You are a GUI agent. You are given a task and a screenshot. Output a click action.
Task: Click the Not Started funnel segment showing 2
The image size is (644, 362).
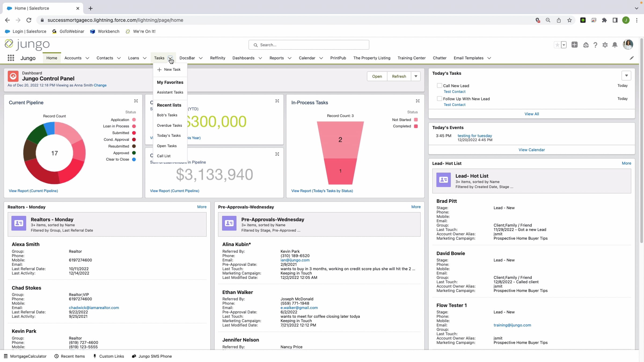pos(340,140)
